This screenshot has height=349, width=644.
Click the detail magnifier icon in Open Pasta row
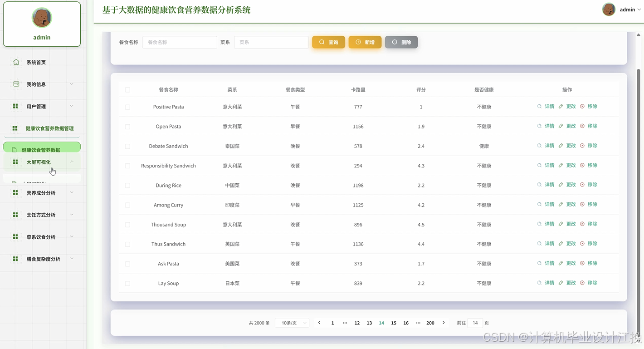[539, 126]
